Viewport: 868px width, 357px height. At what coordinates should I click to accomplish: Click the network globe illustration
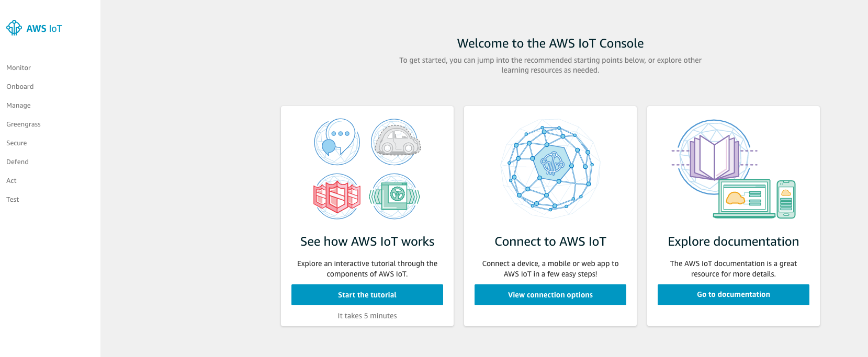tap(550, 168)
